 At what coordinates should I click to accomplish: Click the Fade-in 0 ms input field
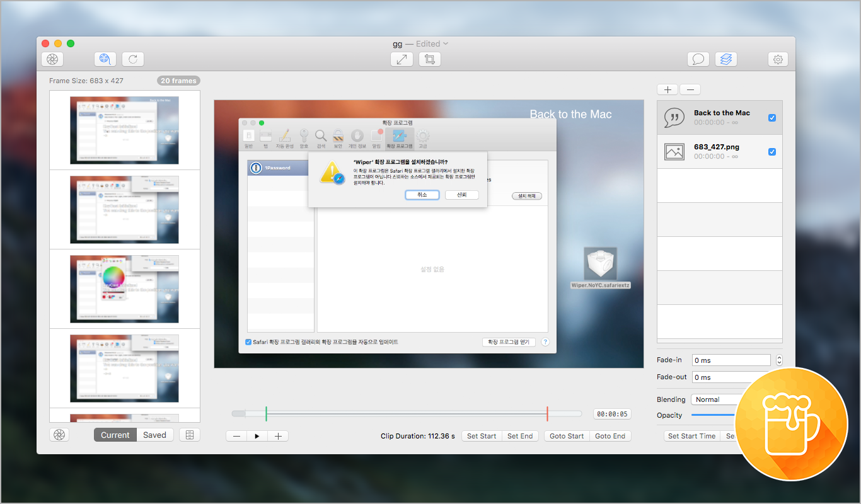coord(731,360)
